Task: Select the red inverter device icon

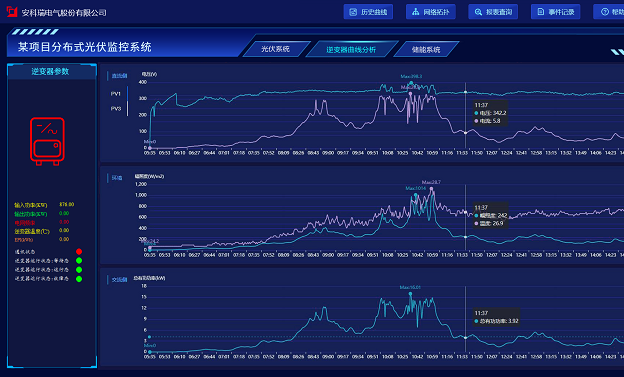Action: (x=47, y=141)
